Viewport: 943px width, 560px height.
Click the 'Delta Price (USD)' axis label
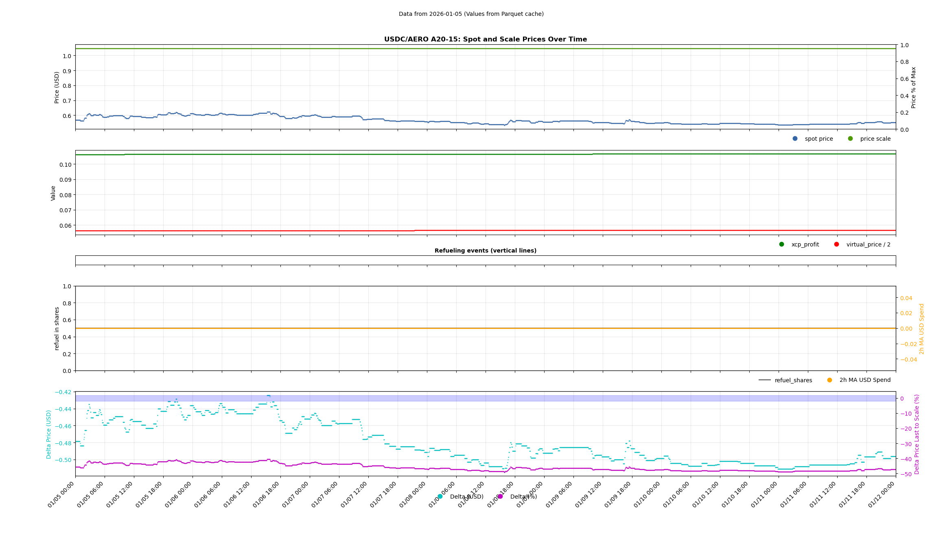click(49, 434)
